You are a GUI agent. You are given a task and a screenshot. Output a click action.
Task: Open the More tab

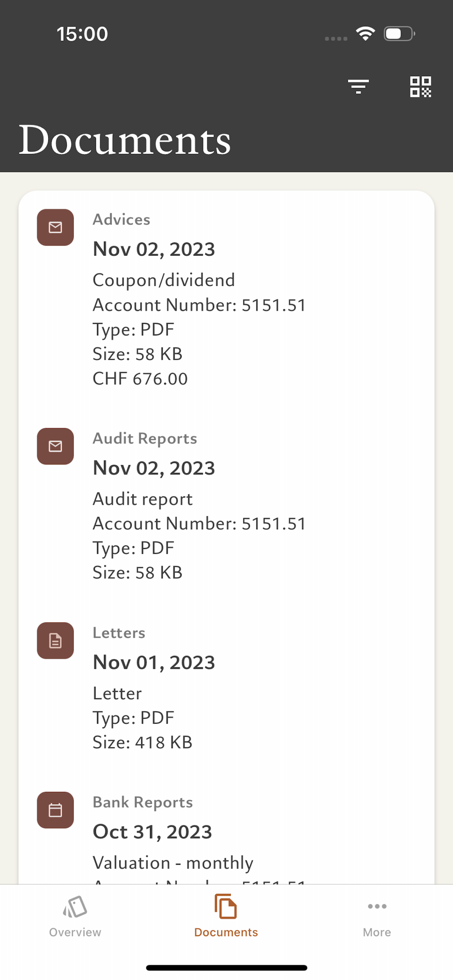pos(377,932)
